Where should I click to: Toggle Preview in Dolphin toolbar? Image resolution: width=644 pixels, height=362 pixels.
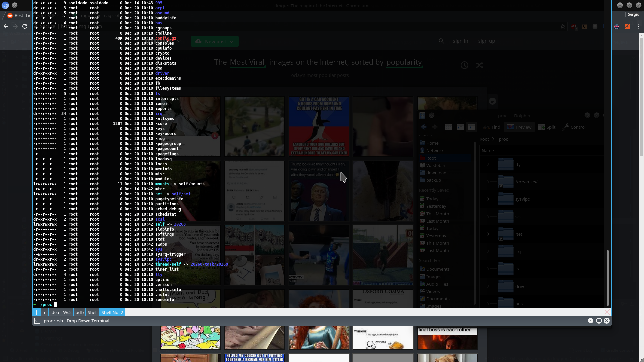tap(519, 127)
